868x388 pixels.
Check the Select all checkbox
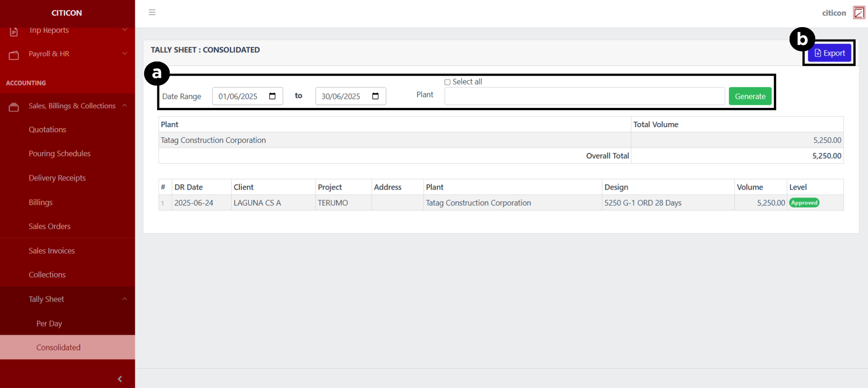pos(447,82)
